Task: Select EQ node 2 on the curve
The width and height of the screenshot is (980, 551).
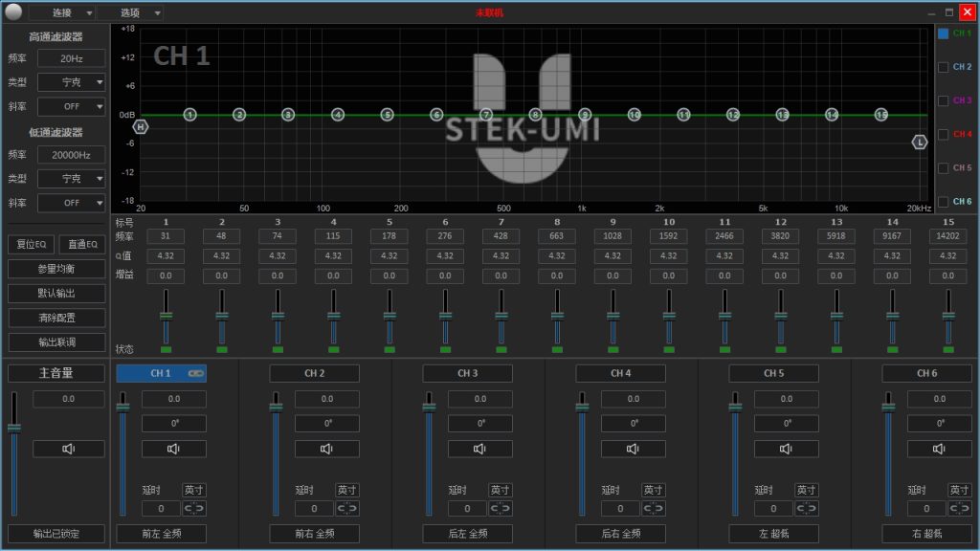Action: click(239, 115)
